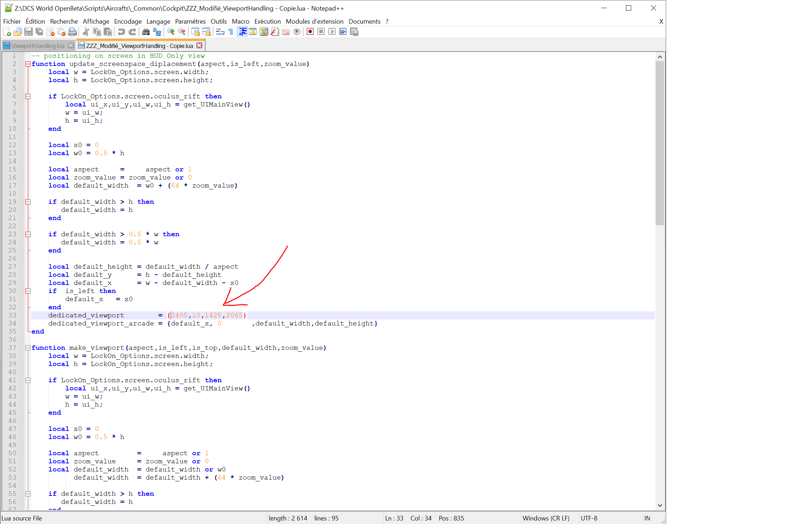
Task: Print the current document
Action: click(72, 32)
